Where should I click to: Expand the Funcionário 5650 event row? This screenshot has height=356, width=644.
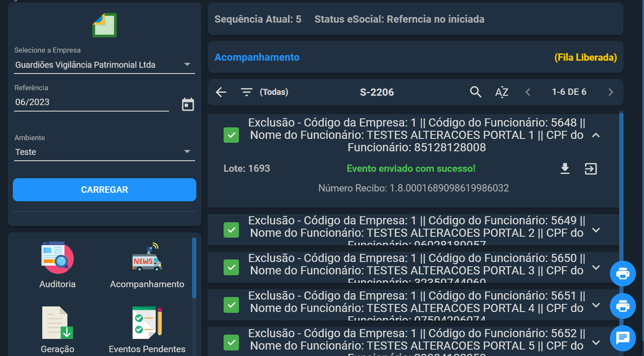[596, 268]
